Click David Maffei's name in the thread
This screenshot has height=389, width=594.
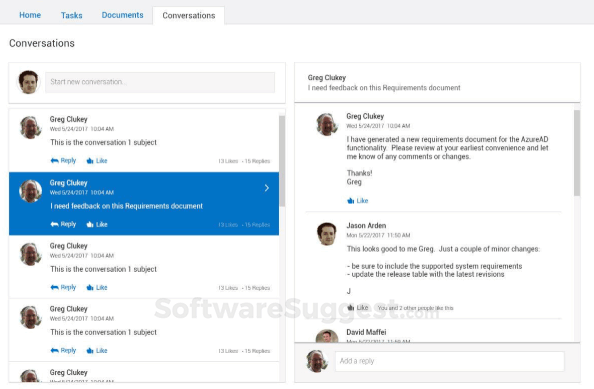tap(366, 332)
